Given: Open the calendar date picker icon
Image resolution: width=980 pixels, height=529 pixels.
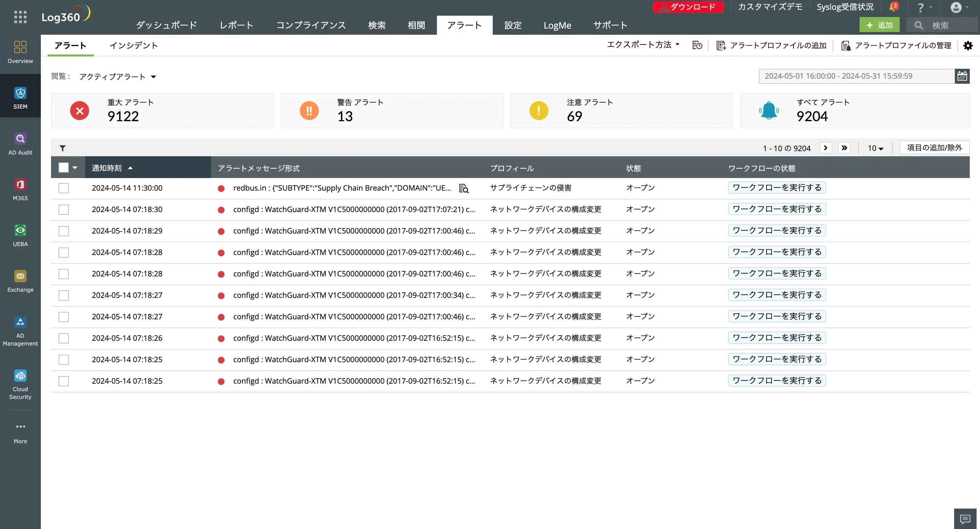Looking at the screenshot, I should click(962, 76).
